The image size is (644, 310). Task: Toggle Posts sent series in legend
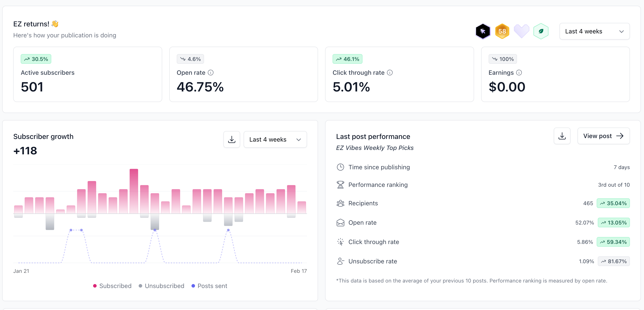(x=209, y=286)
